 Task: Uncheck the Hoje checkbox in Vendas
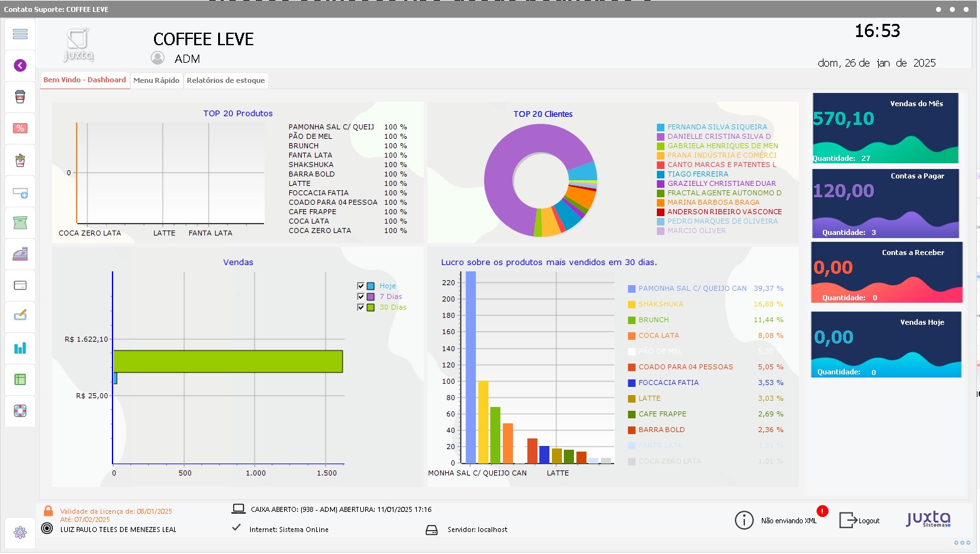click(x=361, y=286)
